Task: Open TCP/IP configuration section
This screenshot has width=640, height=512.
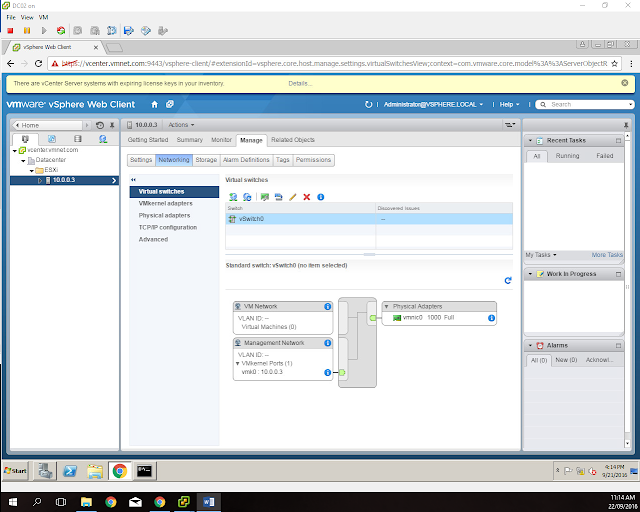Action: [167, 227]
